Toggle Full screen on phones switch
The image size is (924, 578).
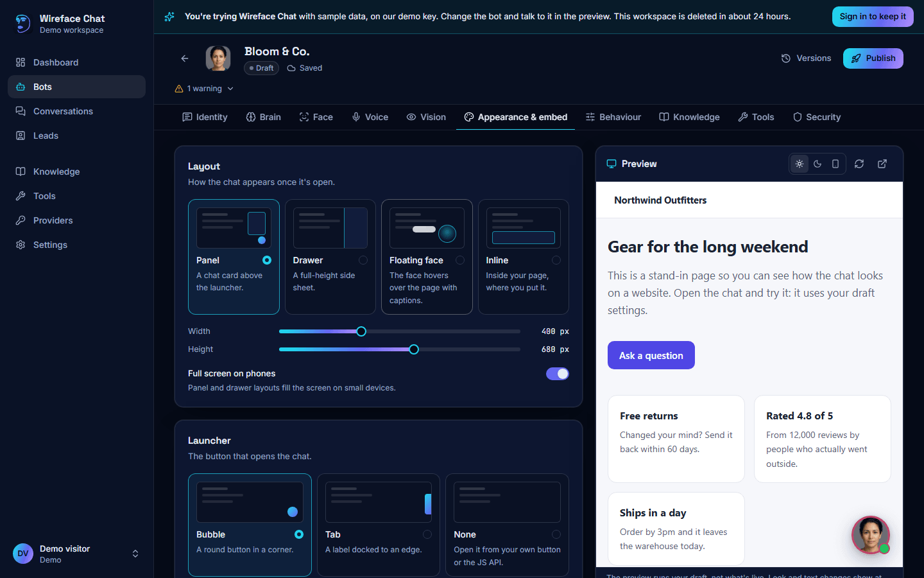pyautogui.click(x=558, y=374)
